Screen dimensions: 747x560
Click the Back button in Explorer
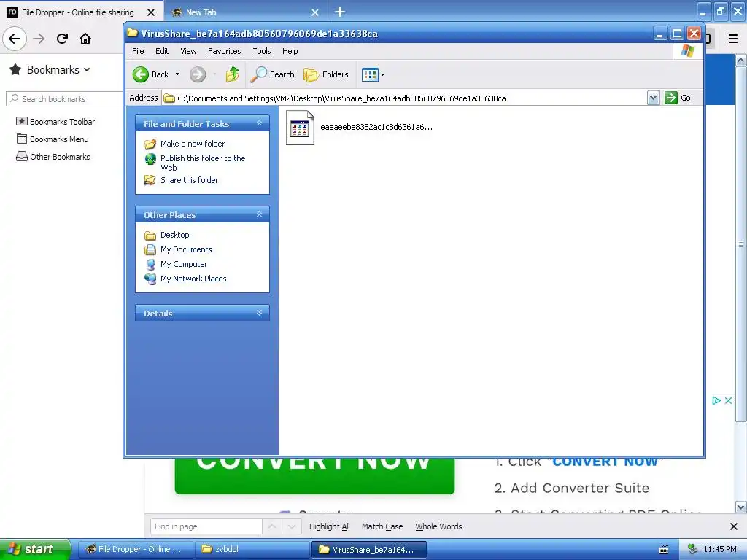(x=150, y=74)
